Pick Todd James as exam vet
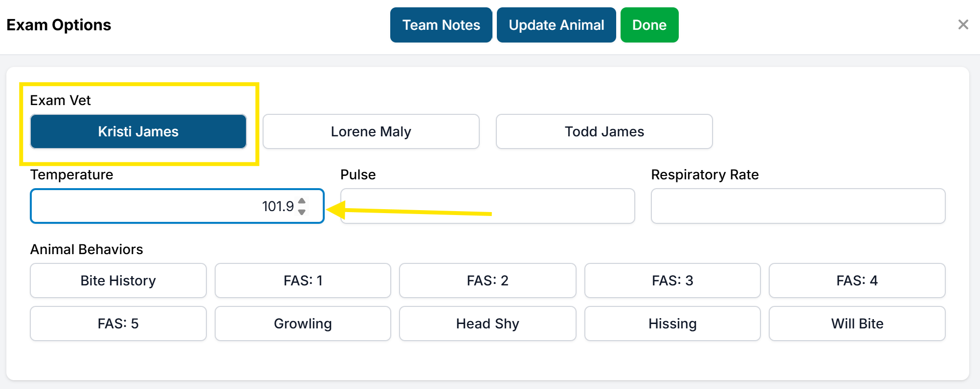 (x=604, y=131)
